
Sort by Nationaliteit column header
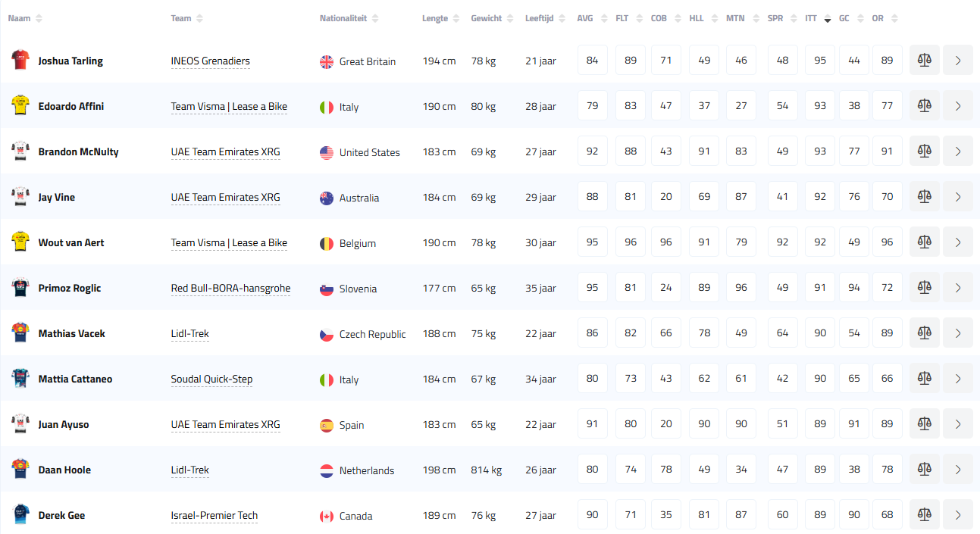pos(343,18)
